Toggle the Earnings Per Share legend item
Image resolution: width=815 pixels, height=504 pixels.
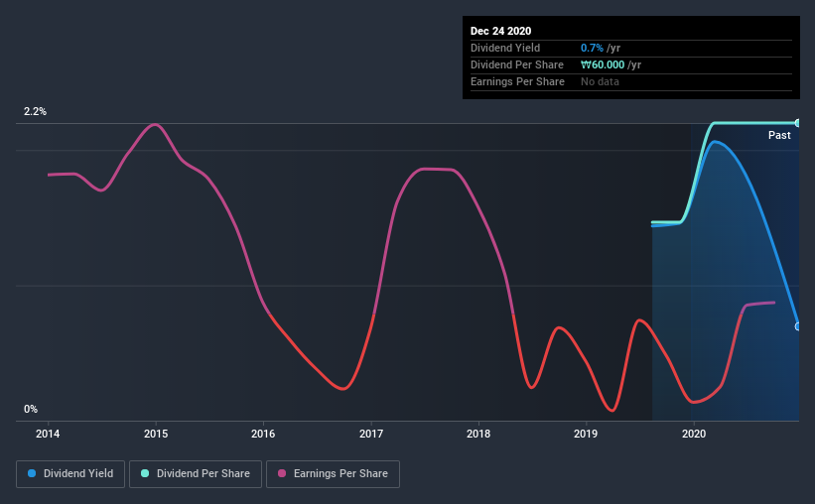click(333, 474)
